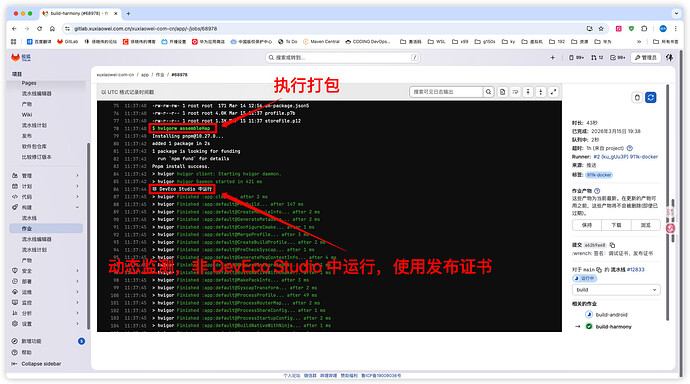Open the user avatar menu in GitLab header
Image resolution: width=690 pixels, height=384 pixels.
[669, 58]
